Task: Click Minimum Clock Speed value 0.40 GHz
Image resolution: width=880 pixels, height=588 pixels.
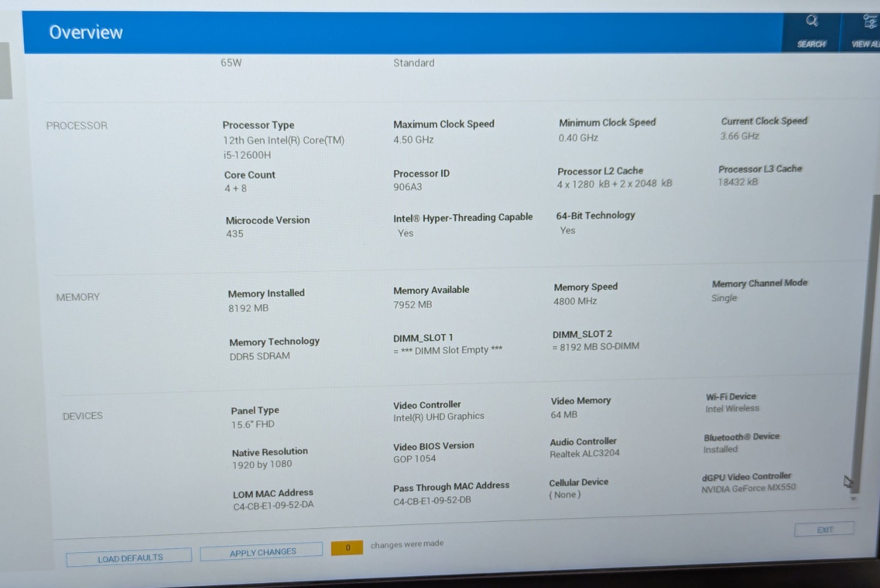Action: tap(578, 137)
